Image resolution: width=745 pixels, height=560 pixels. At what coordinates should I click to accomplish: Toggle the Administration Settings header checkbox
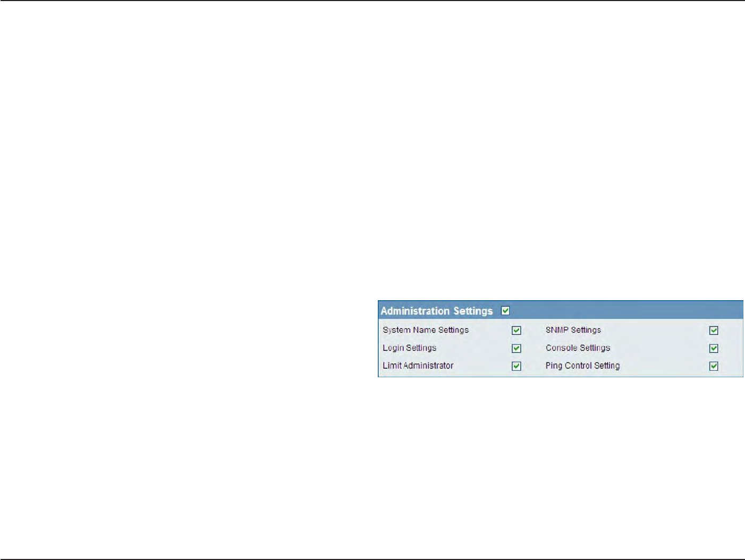click(505, 311)
